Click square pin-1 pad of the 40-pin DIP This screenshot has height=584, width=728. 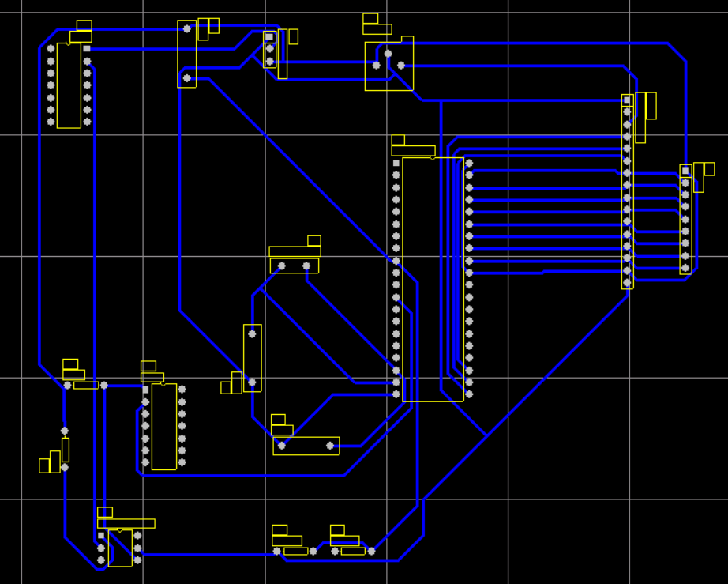point(396,163)
